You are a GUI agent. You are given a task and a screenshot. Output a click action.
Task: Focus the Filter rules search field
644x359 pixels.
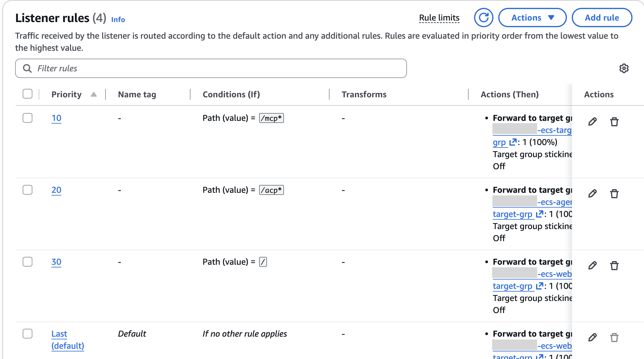coord(211,68)
